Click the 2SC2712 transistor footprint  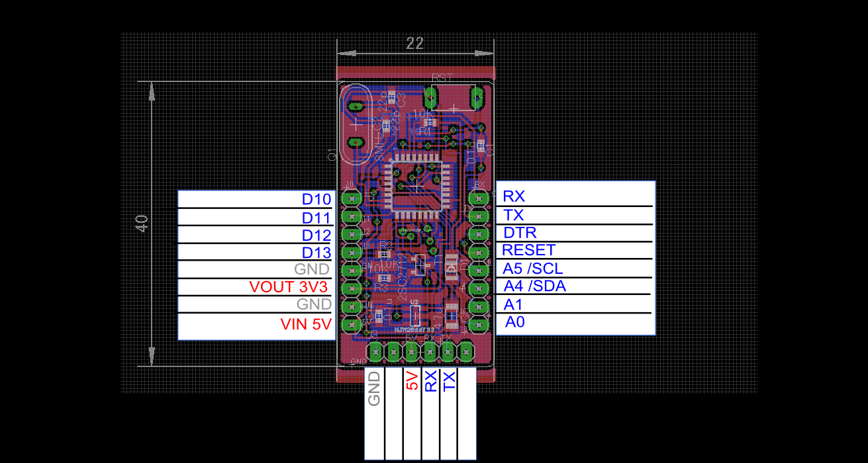point(420,263)
